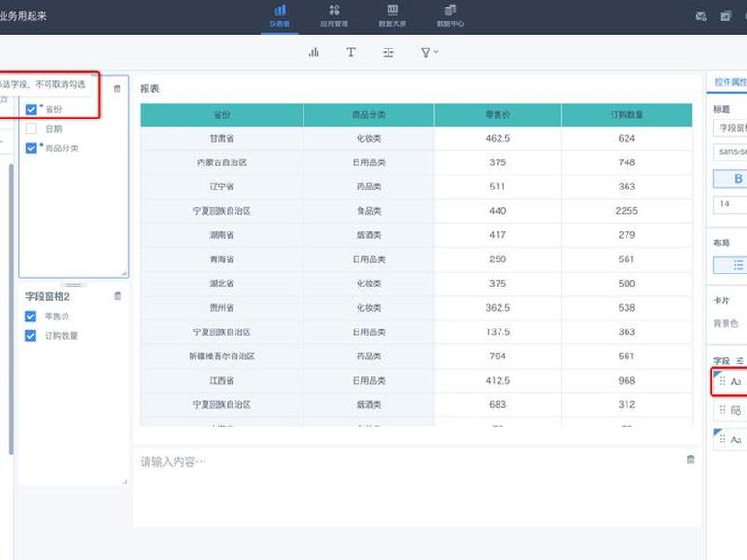Click the 订购数量 column header
This screenshot has width=747, height=560.
point(627,115)
